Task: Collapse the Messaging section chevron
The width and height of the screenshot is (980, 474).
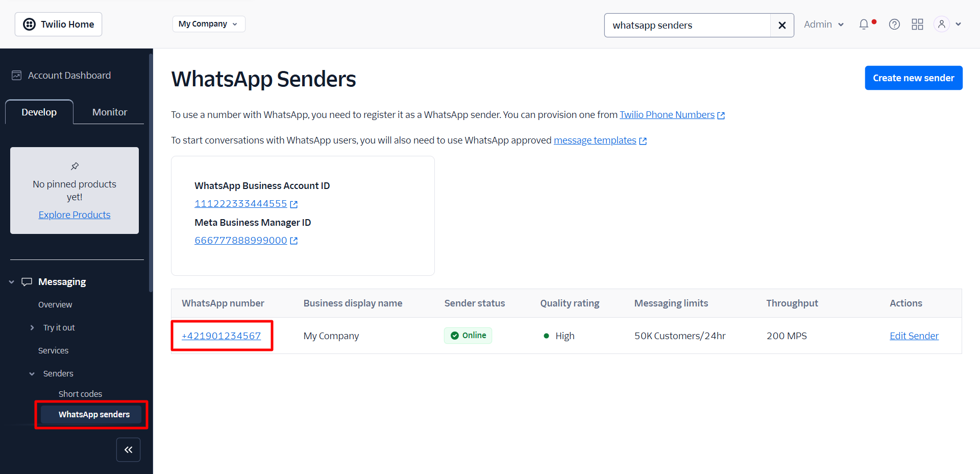Action: pyautogui.click(x=12, y=282)
